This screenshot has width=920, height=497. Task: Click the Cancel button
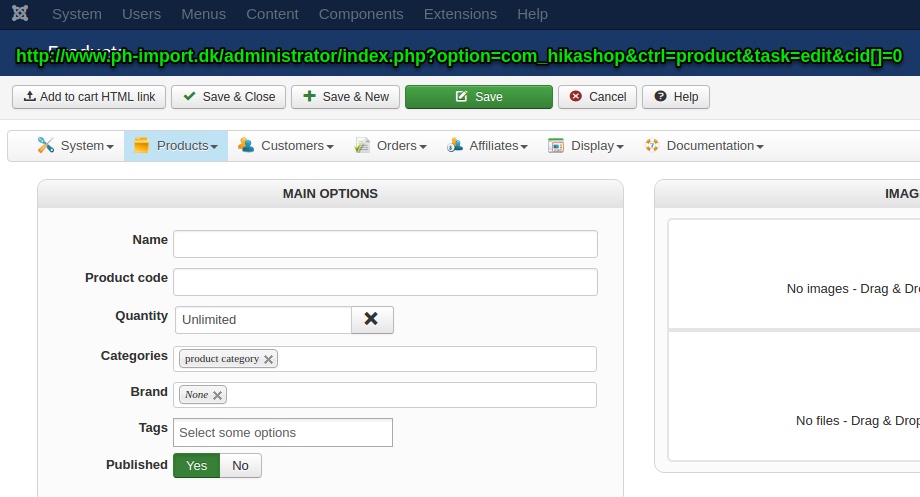tap(597, 97)
